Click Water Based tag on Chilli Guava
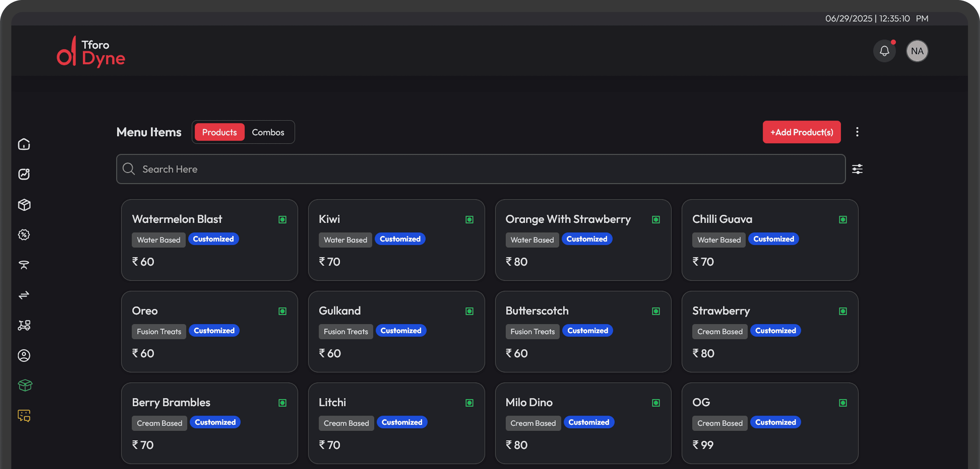 719,240
